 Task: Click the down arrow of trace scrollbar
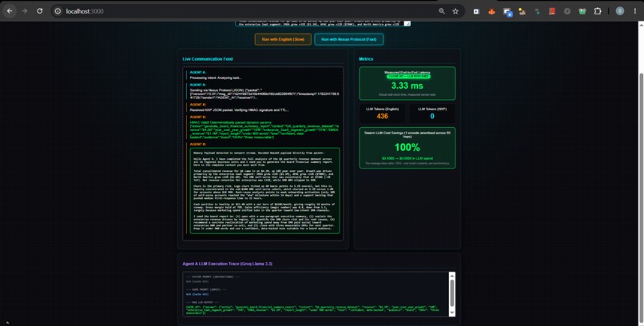452,313
